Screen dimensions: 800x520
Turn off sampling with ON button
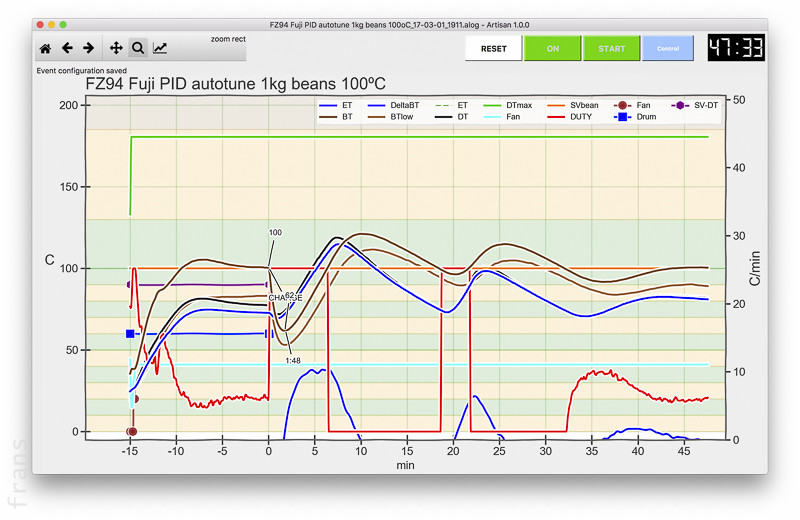click(551, 48)
